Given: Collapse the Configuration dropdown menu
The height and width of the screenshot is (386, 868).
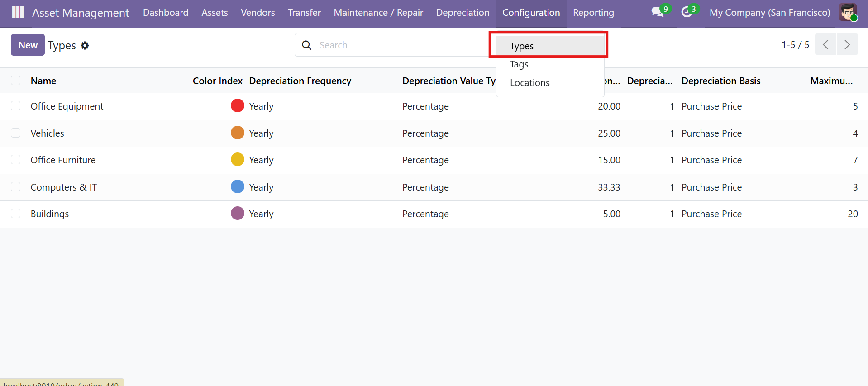Looking at the screenshot, I should click(x=531, y=13).
